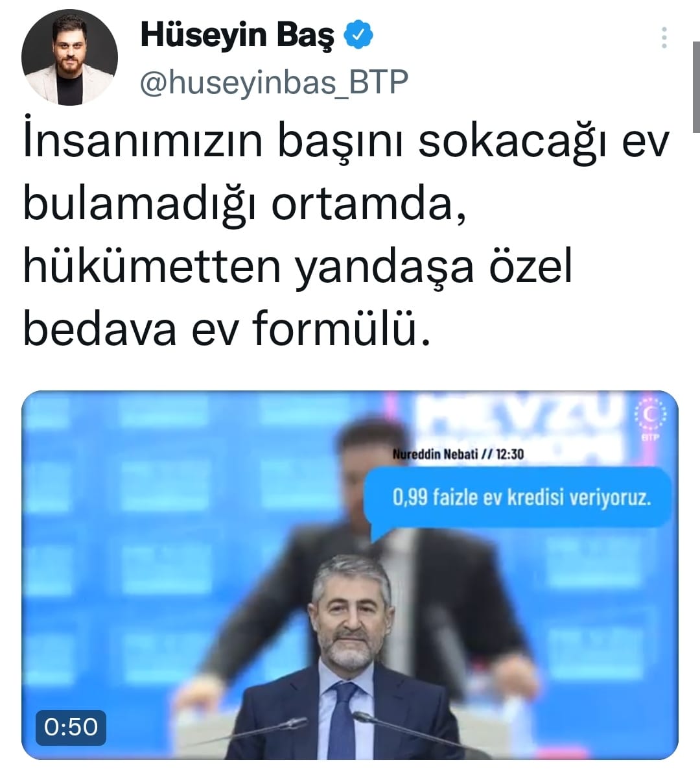Click the 0:50 video duration badge
700x775 pixels.
pyautogui.click(x=71, y=727)
